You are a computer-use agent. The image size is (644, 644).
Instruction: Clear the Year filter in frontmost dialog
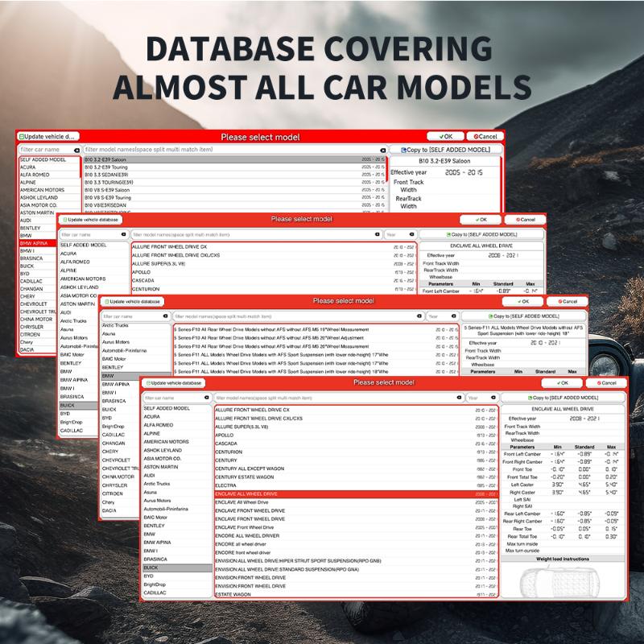pos(493,398)
